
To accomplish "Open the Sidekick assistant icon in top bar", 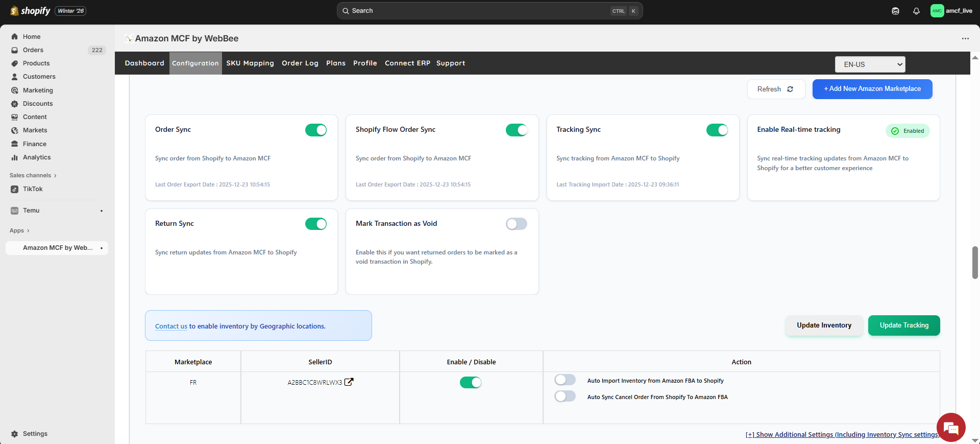I will pos(895,11).
